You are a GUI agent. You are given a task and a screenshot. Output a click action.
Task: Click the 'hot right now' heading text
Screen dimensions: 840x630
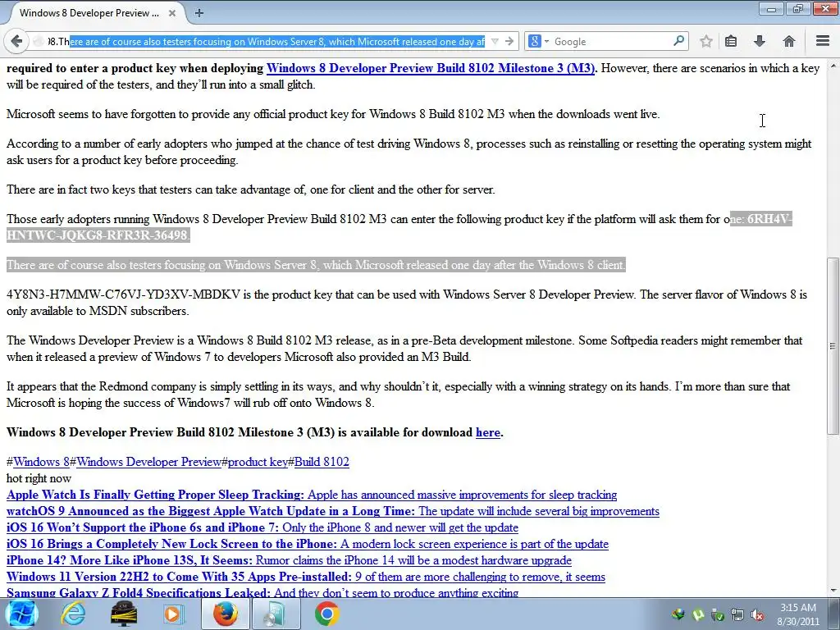coord(39,478)
